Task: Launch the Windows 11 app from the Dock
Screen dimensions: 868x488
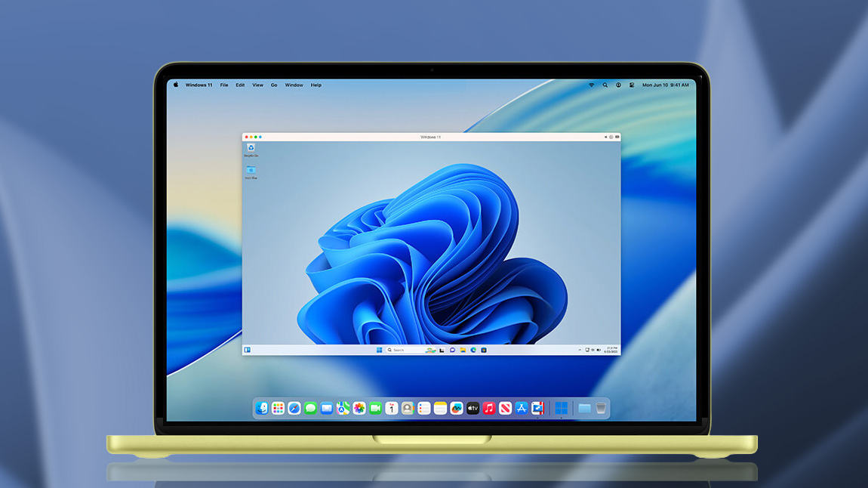Action: (x=560, y=408)
